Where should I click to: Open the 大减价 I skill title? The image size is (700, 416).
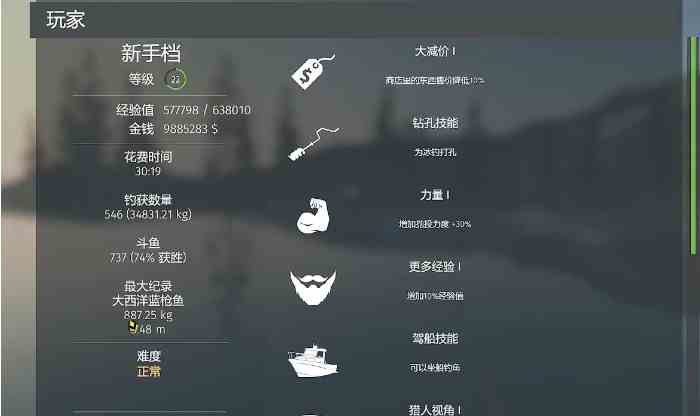(435, 51)
